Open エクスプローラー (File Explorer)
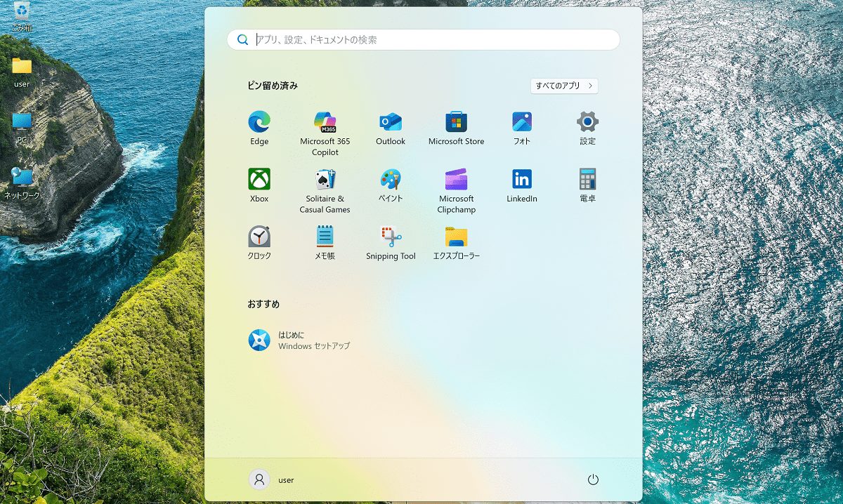 point(457,243)
